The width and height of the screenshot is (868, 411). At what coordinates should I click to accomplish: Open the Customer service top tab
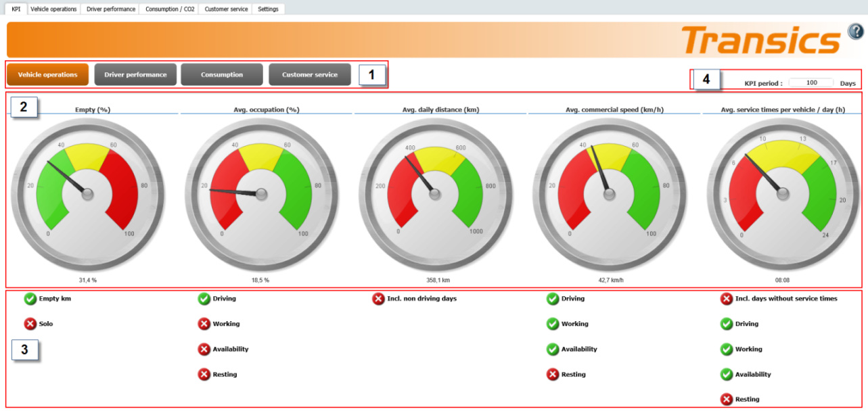click(226, 9)
